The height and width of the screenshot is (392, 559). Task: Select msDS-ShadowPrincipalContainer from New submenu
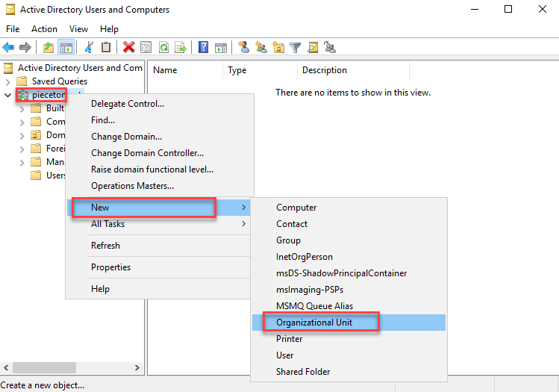pyautogui.click(x=349, y=273)
